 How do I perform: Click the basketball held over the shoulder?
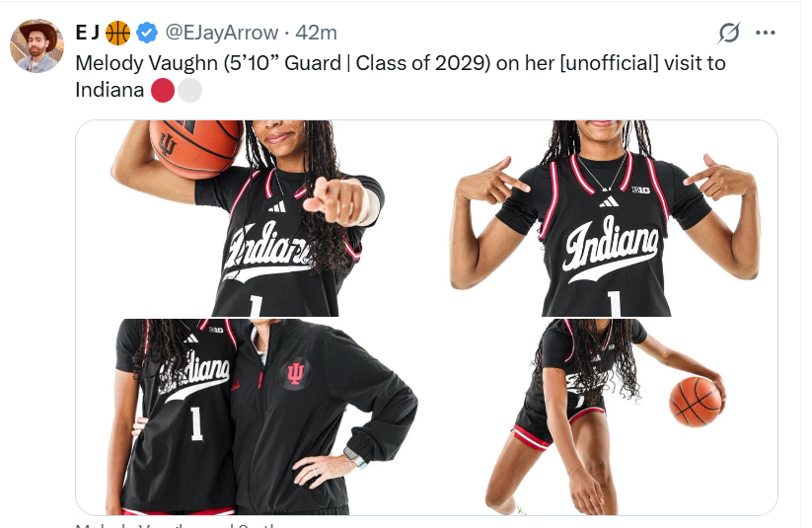click(x=196, y=149)
